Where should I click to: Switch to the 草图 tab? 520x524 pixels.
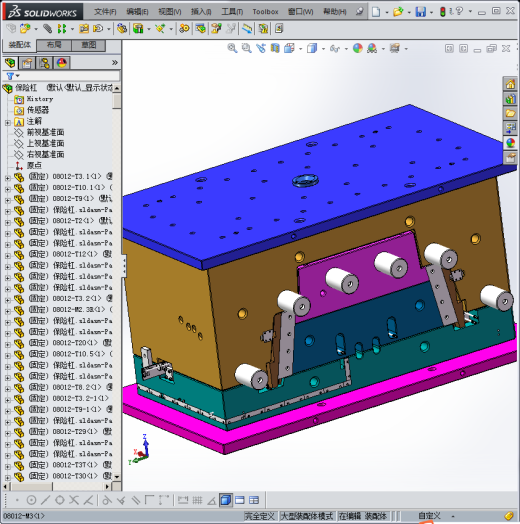pos(89,45)
